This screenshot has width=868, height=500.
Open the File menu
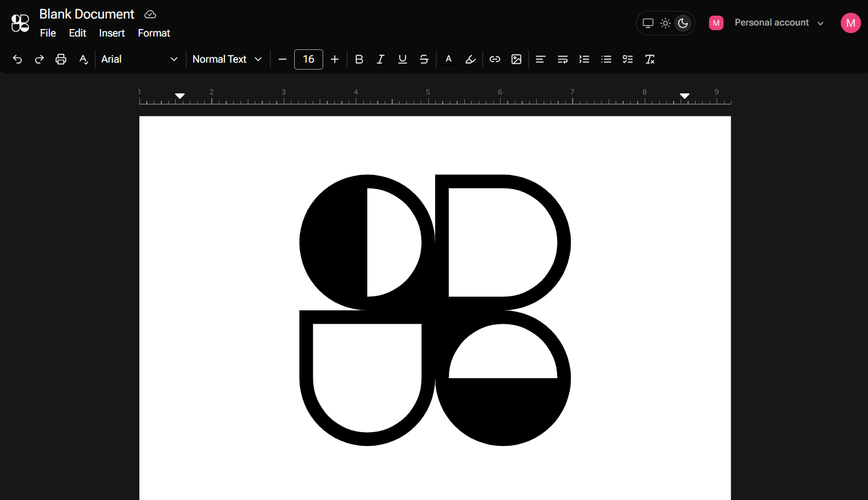(x=48, y=33)
